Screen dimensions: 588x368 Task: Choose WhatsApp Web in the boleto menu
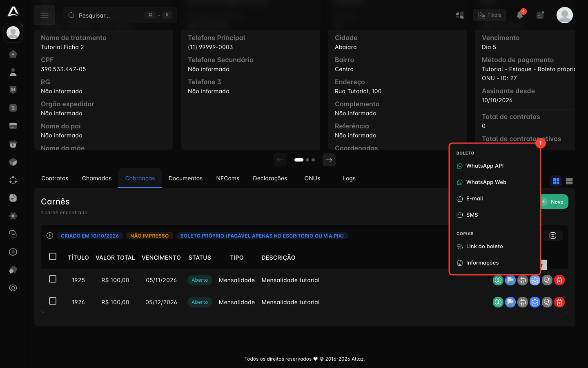(495, 182)
